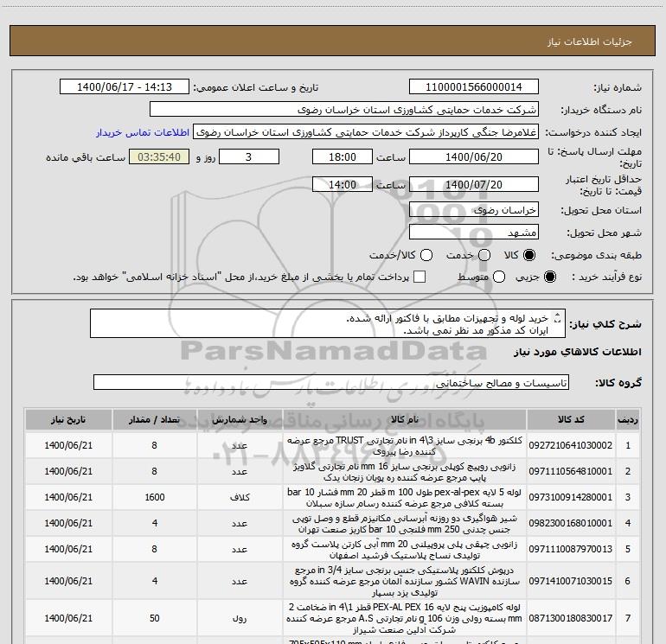Click product code 0971110564810001
666x644 pixels.
pyautogui.click(x=571, y=471)
